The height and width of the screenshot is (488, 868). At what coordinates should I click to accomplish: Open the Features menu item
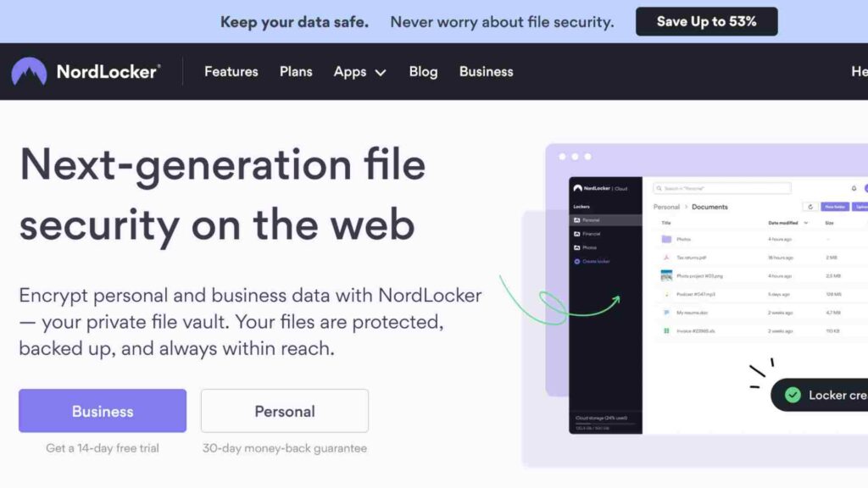tap(231, 71)
